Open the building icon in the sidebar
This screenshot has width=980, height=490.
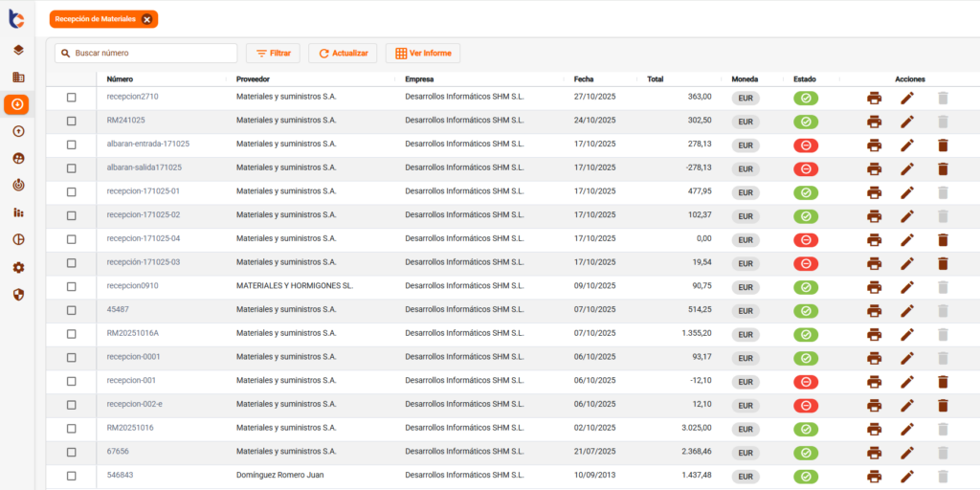(18, 78)
